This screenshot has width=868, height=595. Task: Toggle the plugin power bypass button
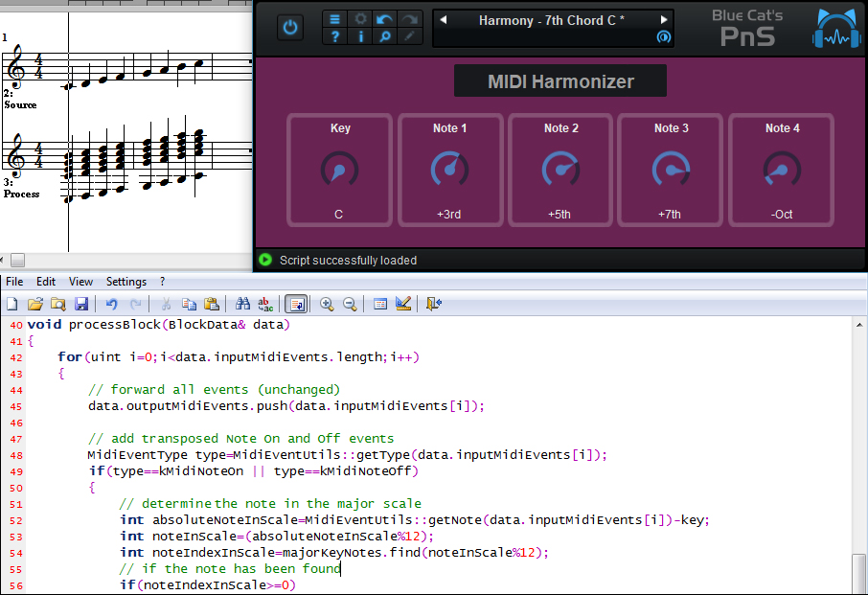[289, 26]
